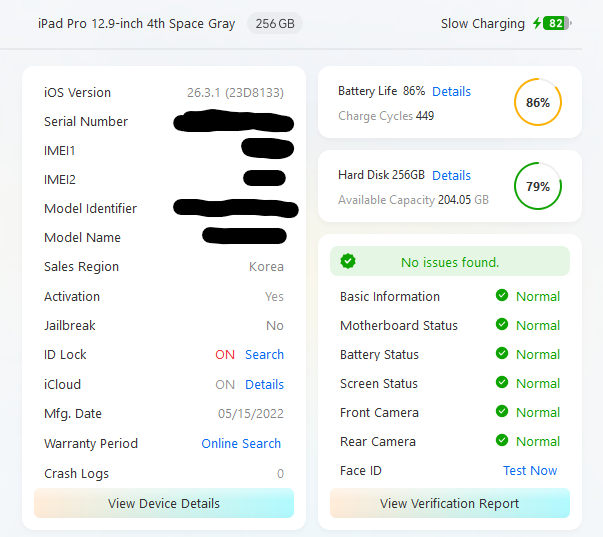Click the Crash Logs value 0
The image size is (603, 537).
(x=280, y=473)
